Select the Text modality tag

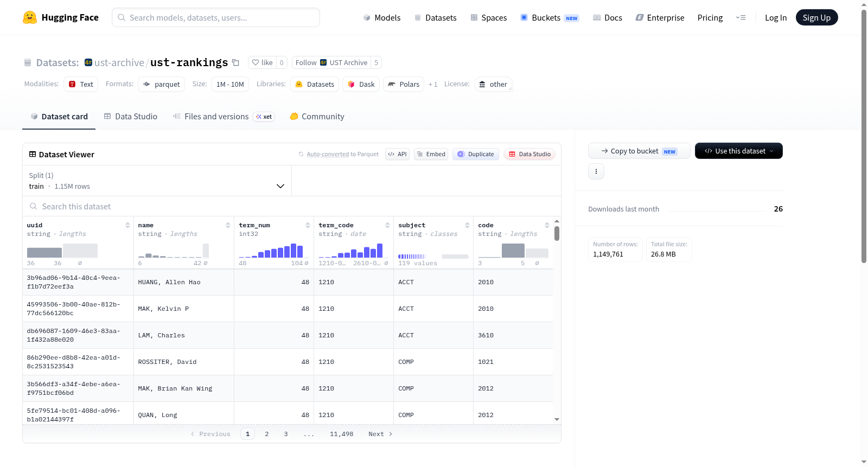[81, 84]
